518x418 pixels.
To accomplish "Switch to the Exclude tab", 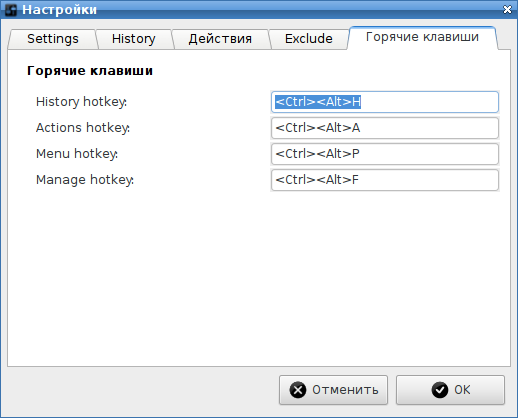I will click(x=309, y=39).
